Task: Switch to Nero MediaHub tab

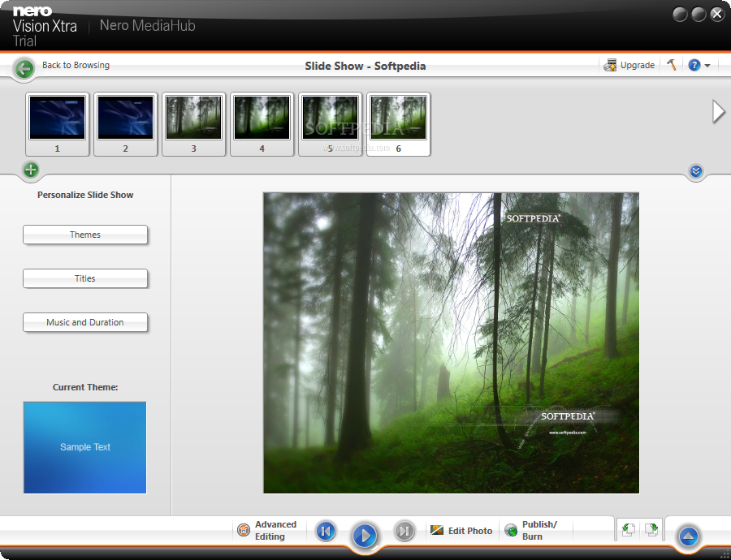Action: (147, 26)
